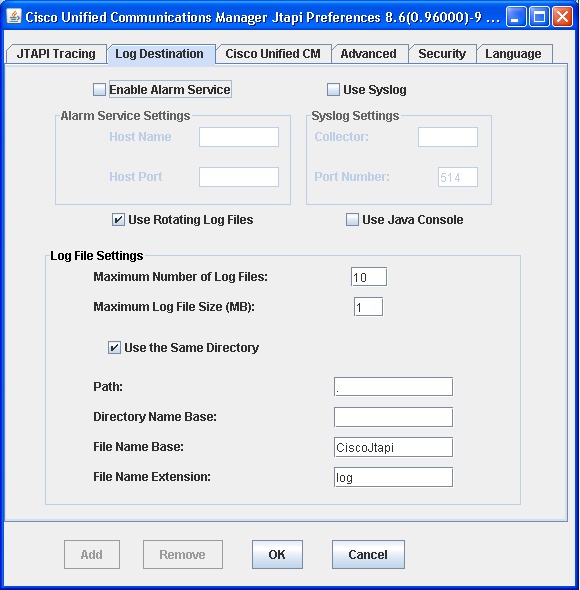Screen dimensions: 580x590
Task: Close the Jtapi Preferences window
Action: (562, 17)
